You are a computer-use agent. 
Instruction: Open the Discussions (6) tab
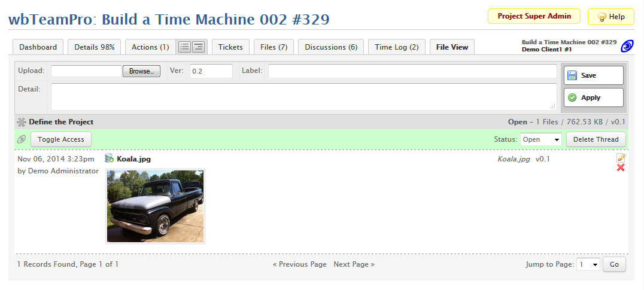coord(331,47)
